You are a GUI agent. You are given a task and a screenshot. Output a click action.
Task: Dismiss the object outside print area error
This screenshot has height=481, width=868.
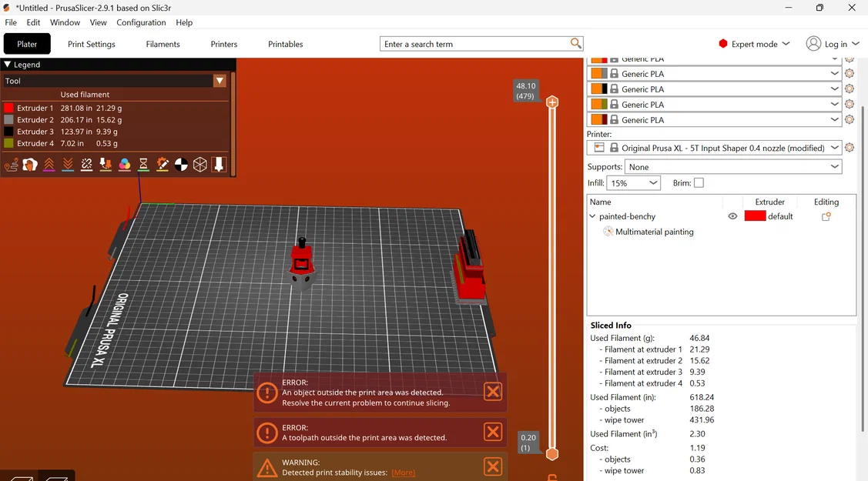click(x=493, y=392)
